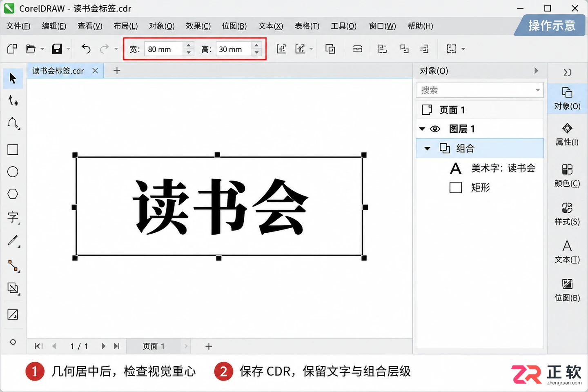The width and height of the screenshot is (588, 392).
Task: Add a new document tab with plus
Action: 117,71
